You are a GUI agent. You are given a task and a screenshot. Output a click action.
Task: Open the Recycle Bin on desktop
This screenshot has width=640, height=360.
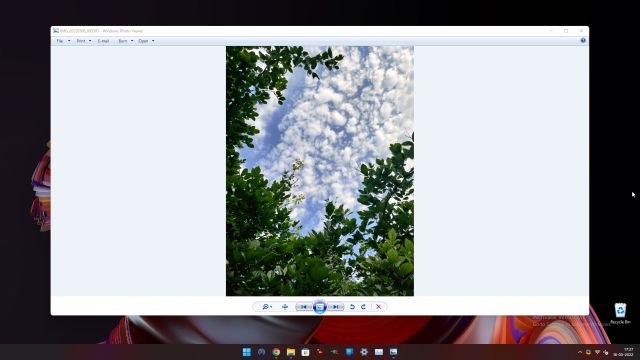point(620,313)
